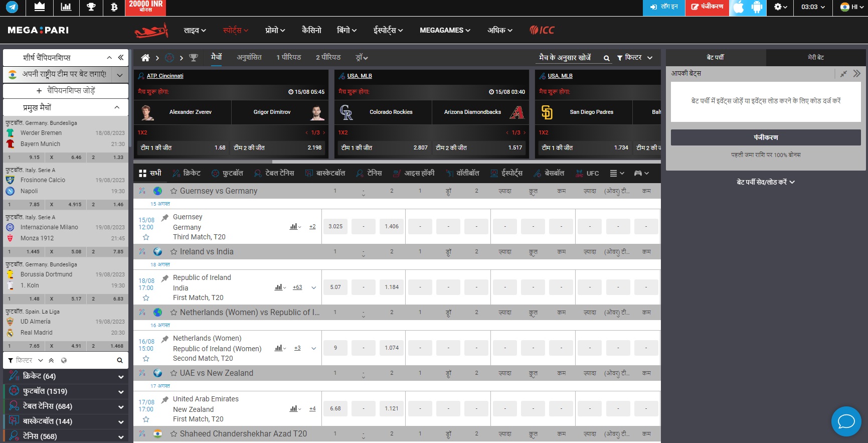Click the search magnifier next to match search
The image size is (868, 443).
click(607, 58)
